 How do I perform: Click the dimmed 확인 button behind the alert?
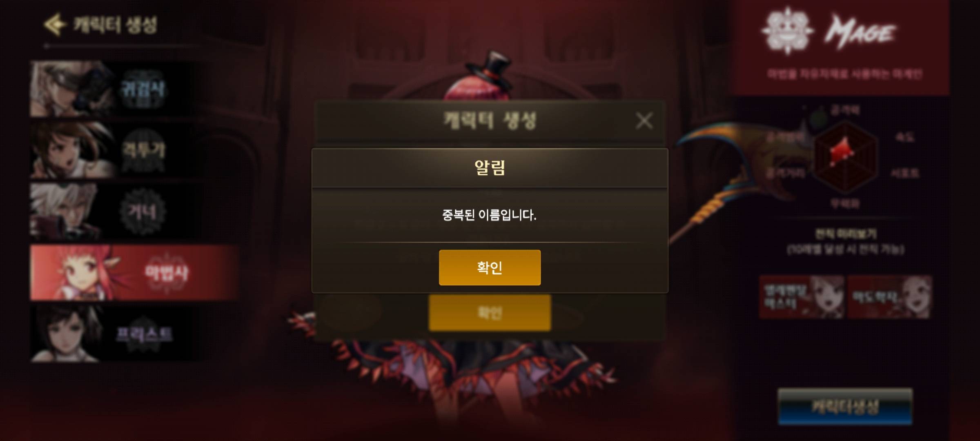[490, 313]
